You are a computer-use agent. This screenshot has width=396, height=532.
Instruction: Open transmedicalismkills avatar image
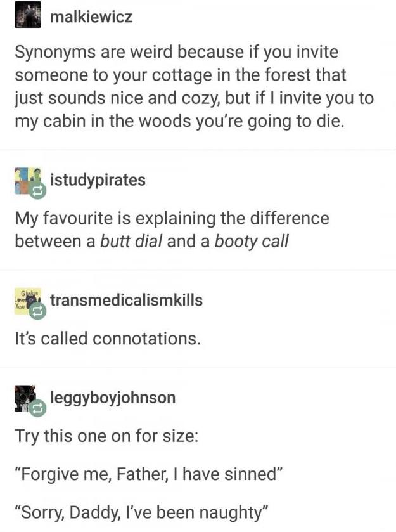[28, 301]
